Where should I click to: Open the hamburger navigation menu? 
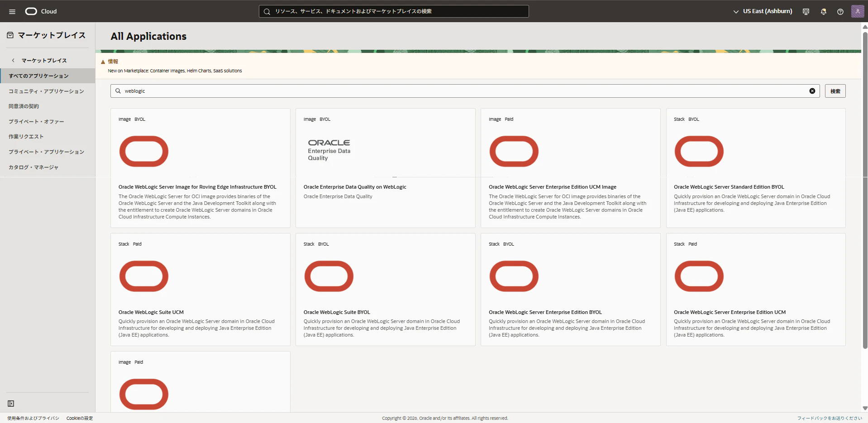(x=12, y=11)
